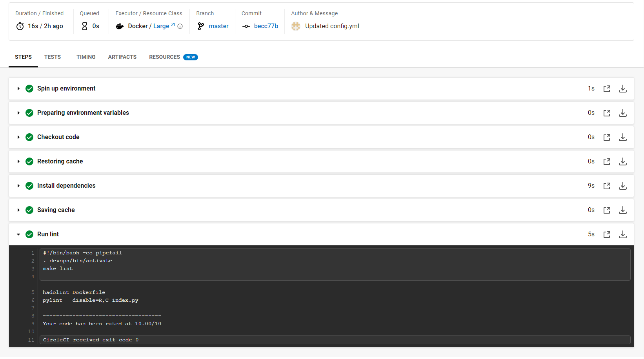Viewport: 644px width, 359px height.
Task: Expand the Checkout code step
Action: (x=18, y=137)
